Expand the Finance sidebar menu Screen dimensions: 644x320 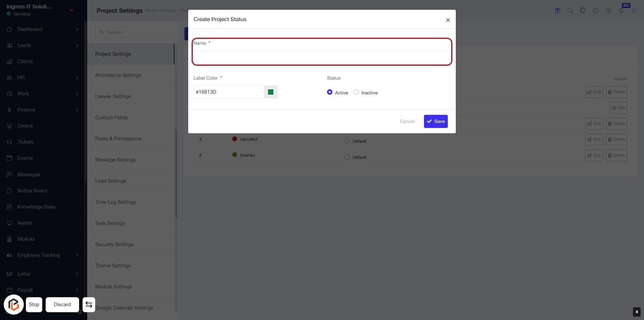44,110
